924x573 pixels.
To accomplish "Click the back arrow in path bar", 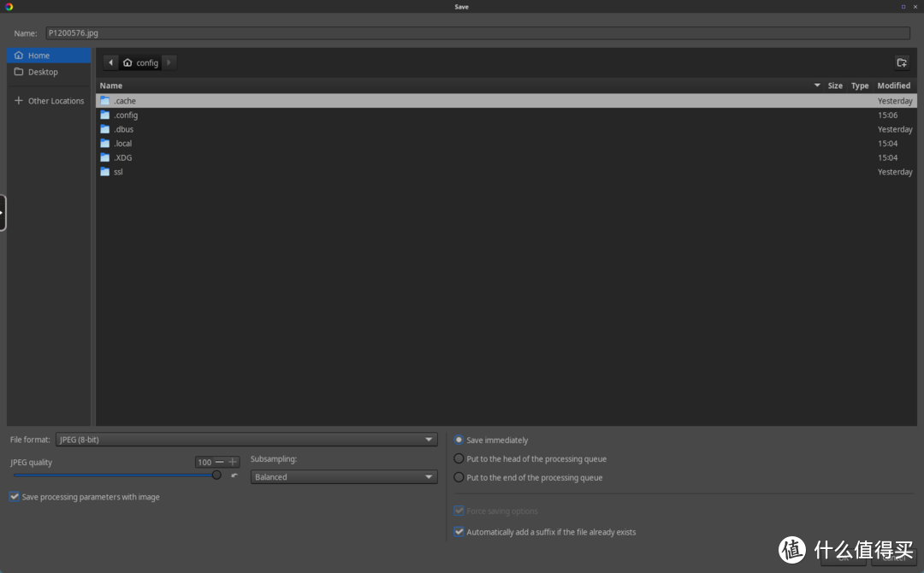I will coord(111,62).
